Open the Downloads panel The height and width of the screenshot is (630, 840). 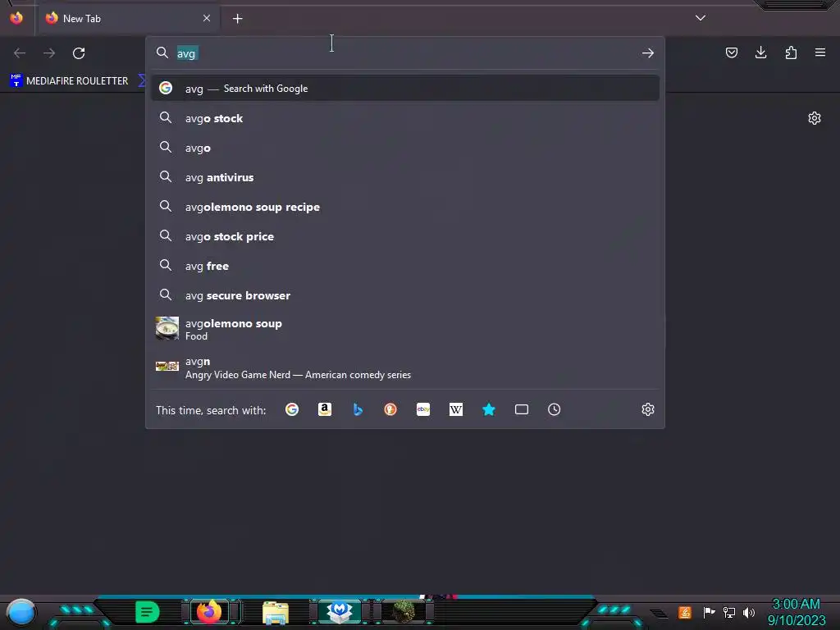[x=760, y=52]
